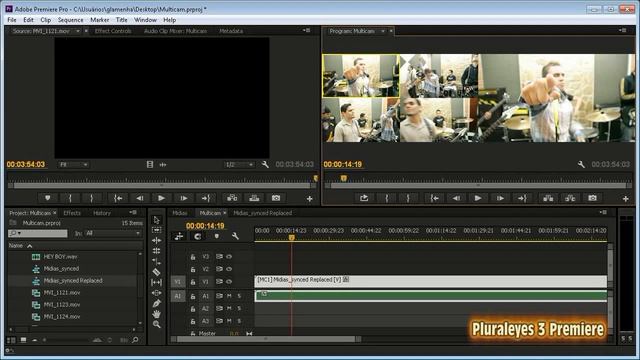Click Find icon in Project panel
640x360 pixels.
pos(136,340)
